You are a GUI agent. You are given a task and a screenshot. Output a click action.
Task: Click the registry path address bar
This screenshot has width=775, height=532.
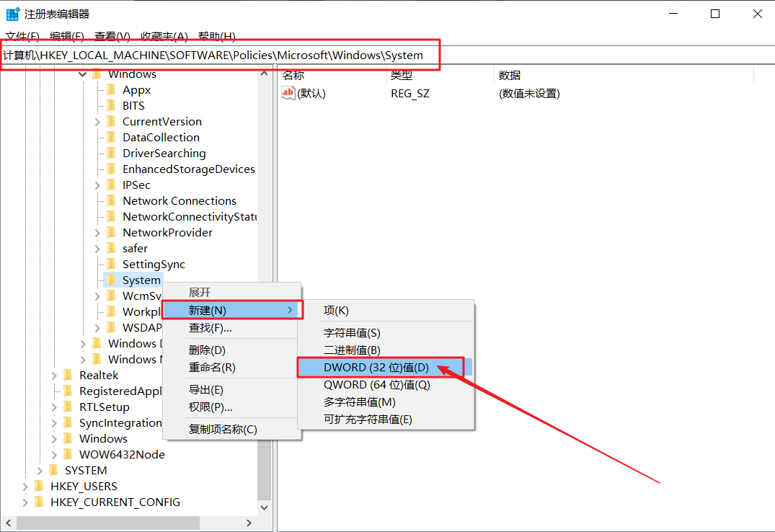(x=216, y=55)
